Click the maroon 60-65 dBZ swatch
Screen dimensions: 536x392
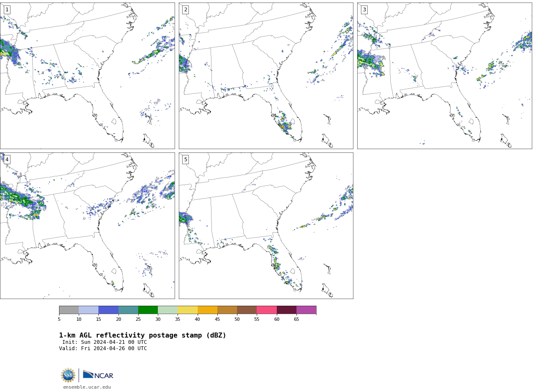(286, 310)
